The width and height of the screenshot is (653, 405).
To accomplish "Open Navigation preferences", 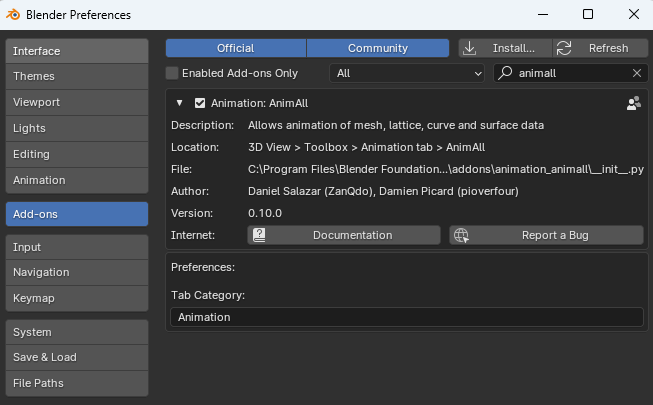I will coord(77,272).
